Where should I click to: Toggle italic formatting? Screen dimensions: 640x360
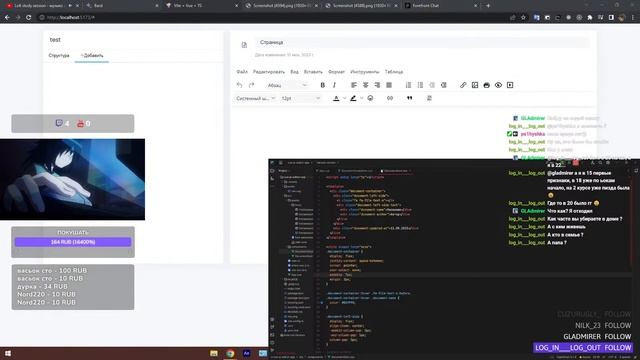click(x=334, y=85)
